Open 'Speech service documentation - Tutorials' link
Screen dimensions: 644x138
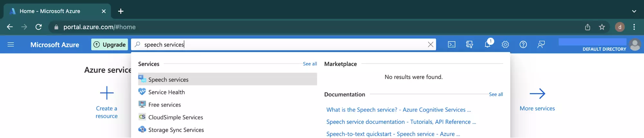[401, 122]
